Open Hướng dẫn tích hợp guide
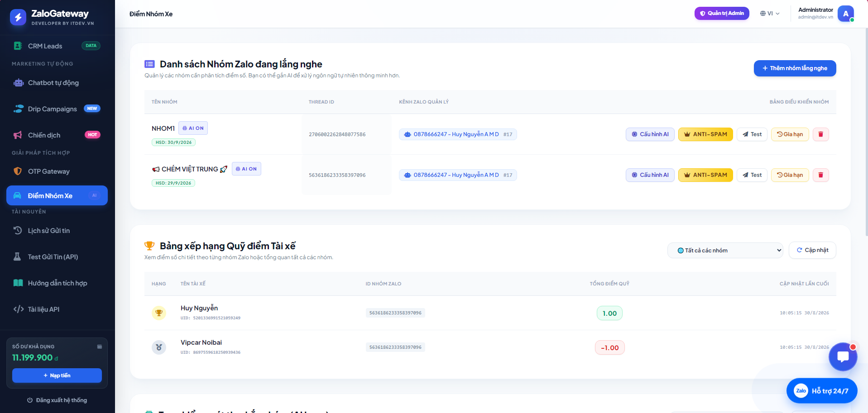 click(57, 283)
